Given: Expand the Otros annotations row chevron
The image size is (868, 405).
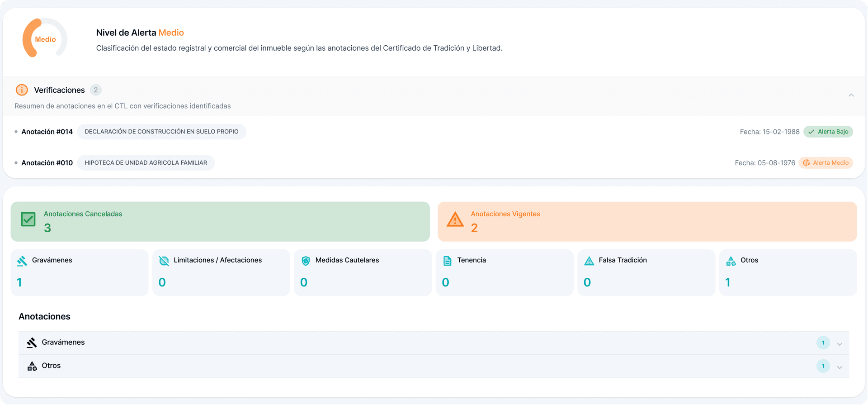Looking at the screenshot, I should [840, 367].
